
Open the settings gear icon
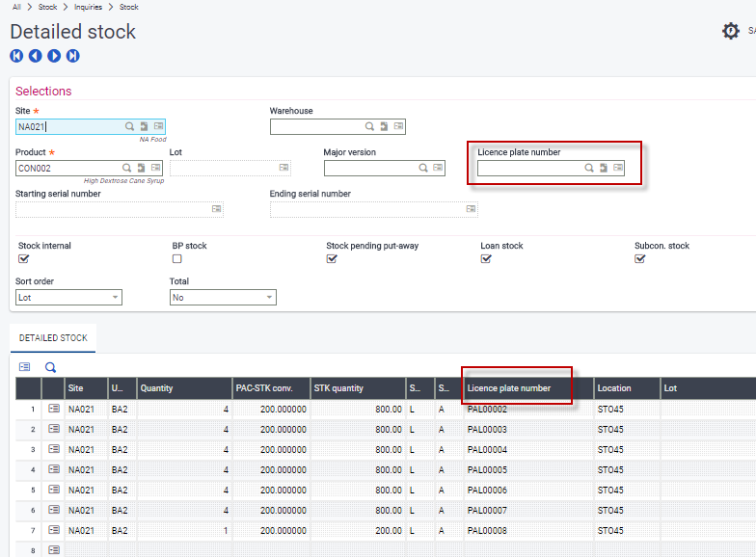[x=731, y=31]
